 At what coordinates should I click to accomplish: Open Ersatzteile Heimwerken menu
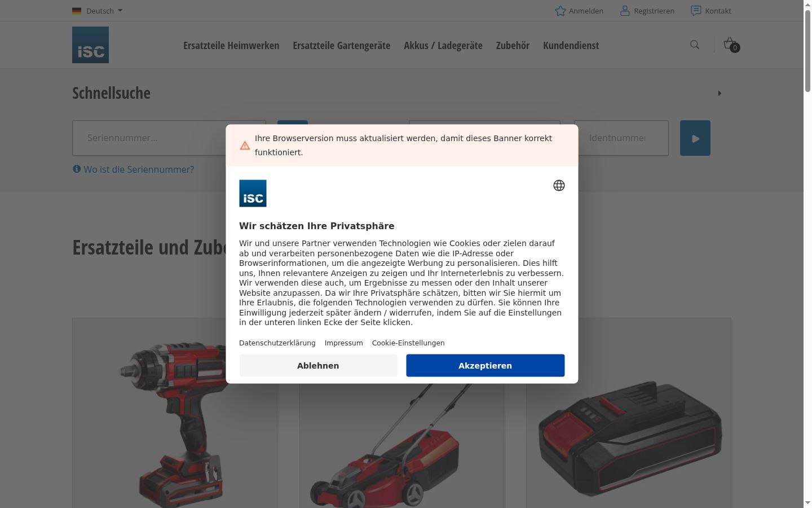231,45
